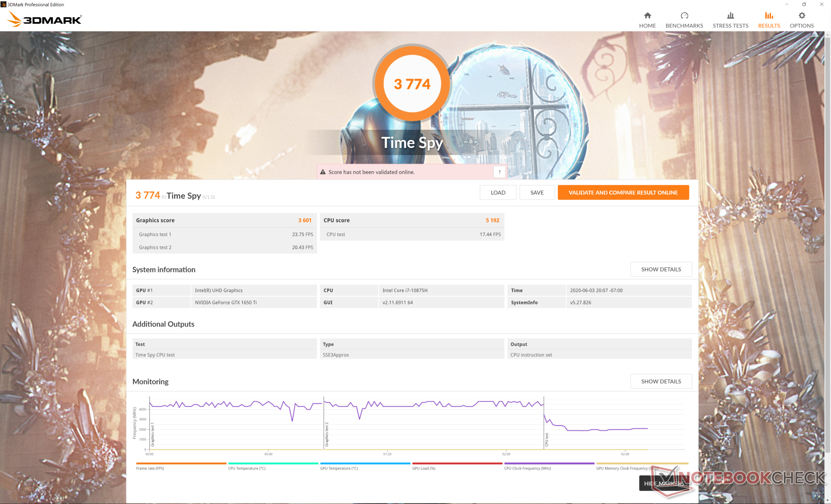Toggle the CPU Temperature legend line
The width and height of the screenshot is (831, 504).
click(x=273, y=466)
